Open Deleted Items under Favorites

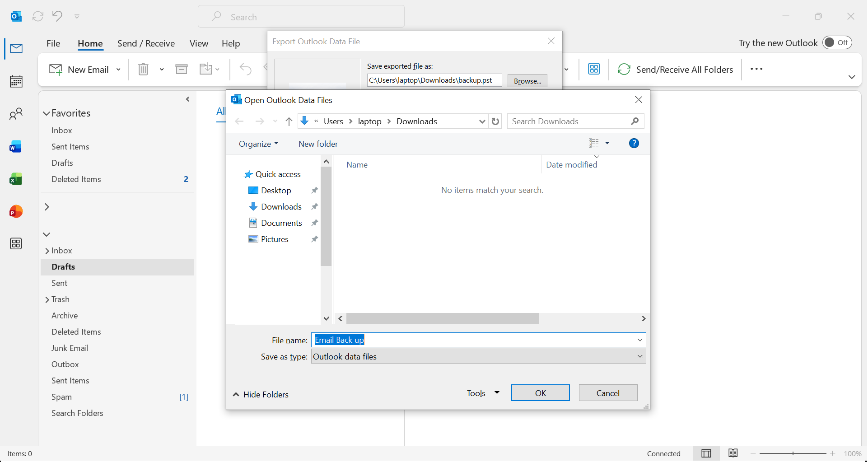point(76,179)
